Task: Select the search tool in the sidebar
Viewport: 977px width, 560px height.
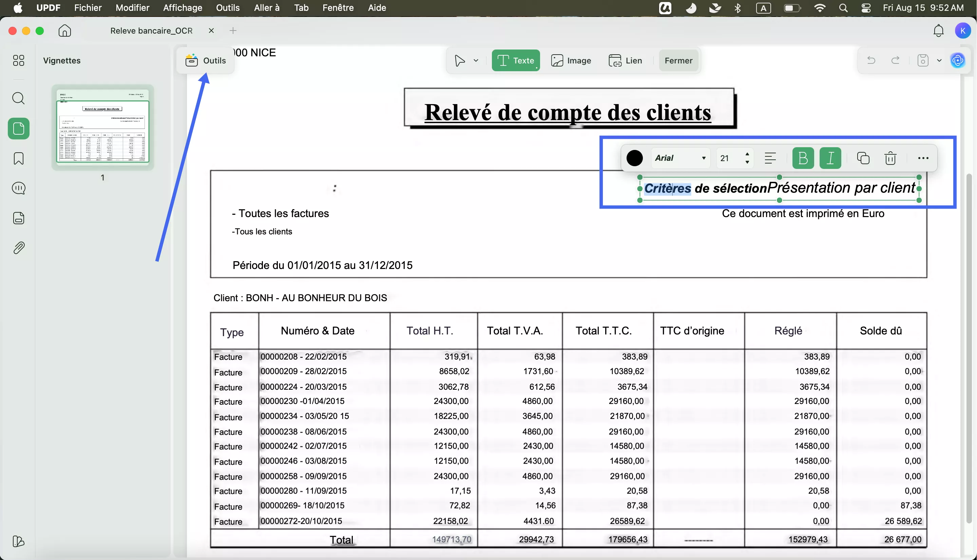Action: click(18, 98)
